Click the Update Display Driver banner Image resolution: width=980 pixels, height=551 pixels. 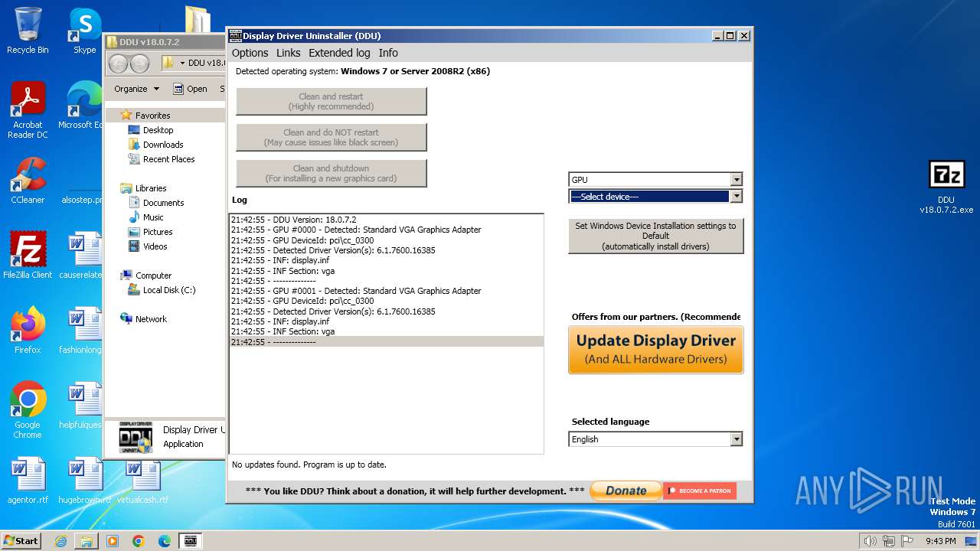pos(655,350)
